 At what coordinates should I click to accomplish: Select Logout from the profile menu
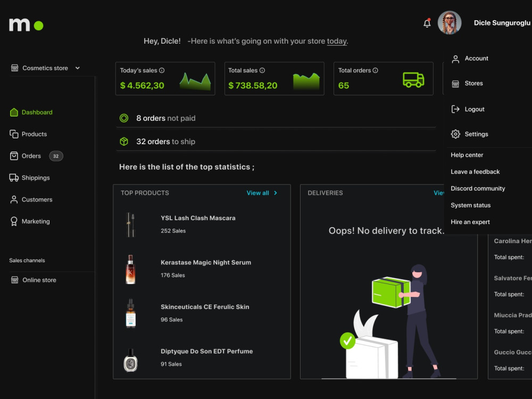click(x=475, y=109)
